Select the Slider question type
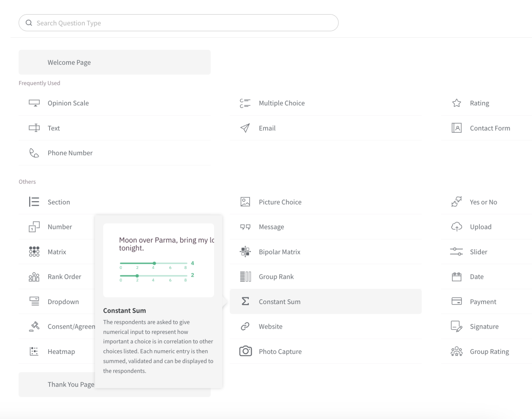 click(x=478, y=252)
